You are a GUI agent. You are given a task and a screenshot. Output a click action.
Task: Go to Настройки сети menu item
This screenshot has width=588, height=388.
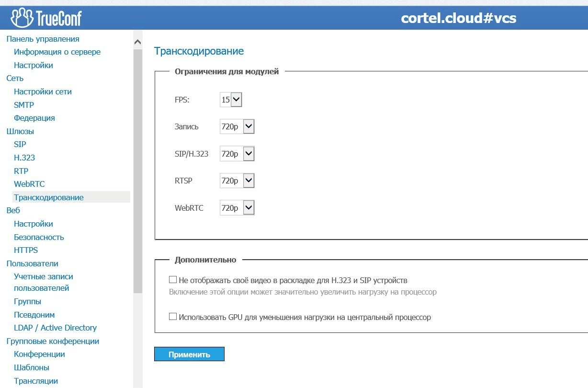pyautogui.click(x=43, y=91)
